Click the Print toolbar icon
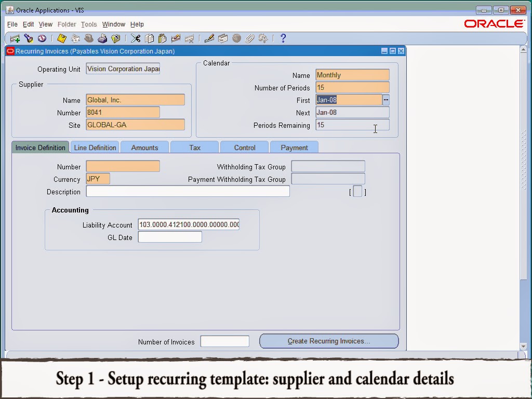The height and width of the screenshot is (399, 532). point(103,38)
